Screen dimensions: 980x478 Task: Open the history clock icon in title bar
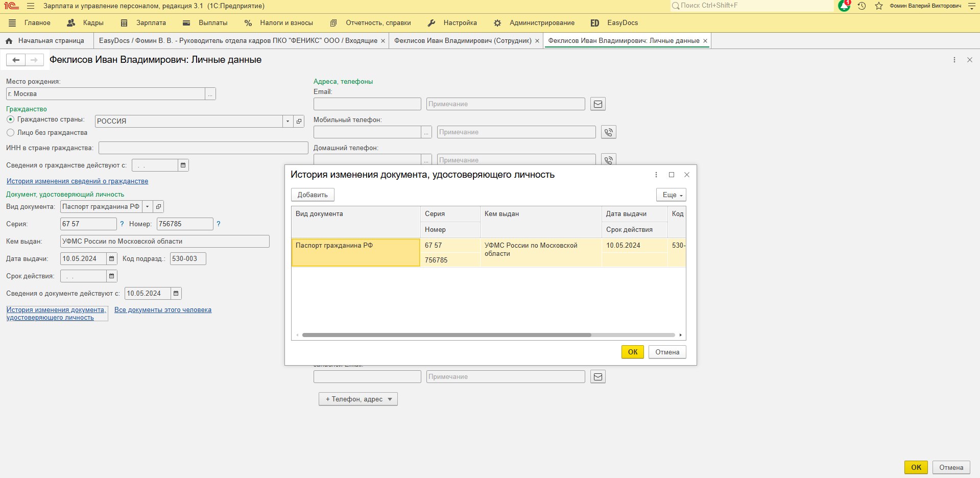(862, 6)
